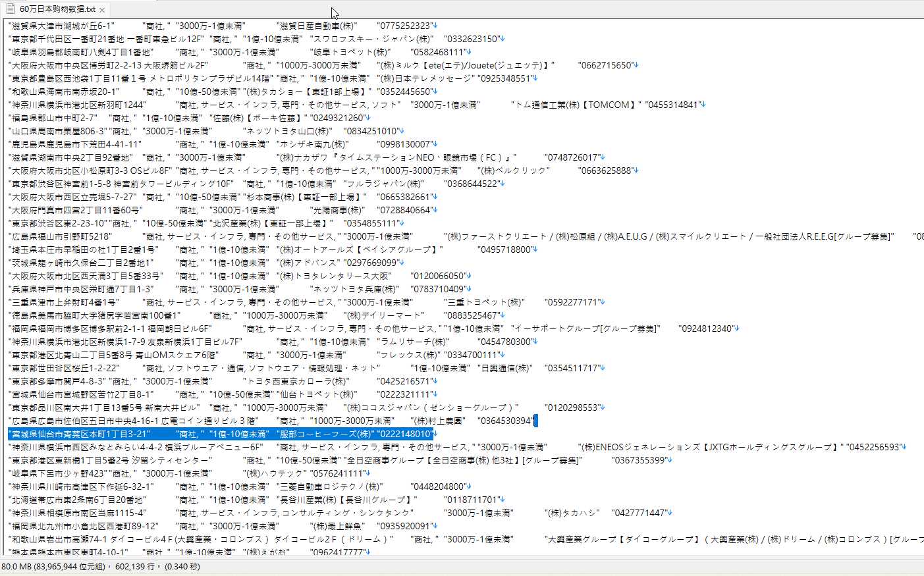Viewport: 924px width, 576px height.
Task: Click phone number 0495718800
Action: [x=505, y=249]
